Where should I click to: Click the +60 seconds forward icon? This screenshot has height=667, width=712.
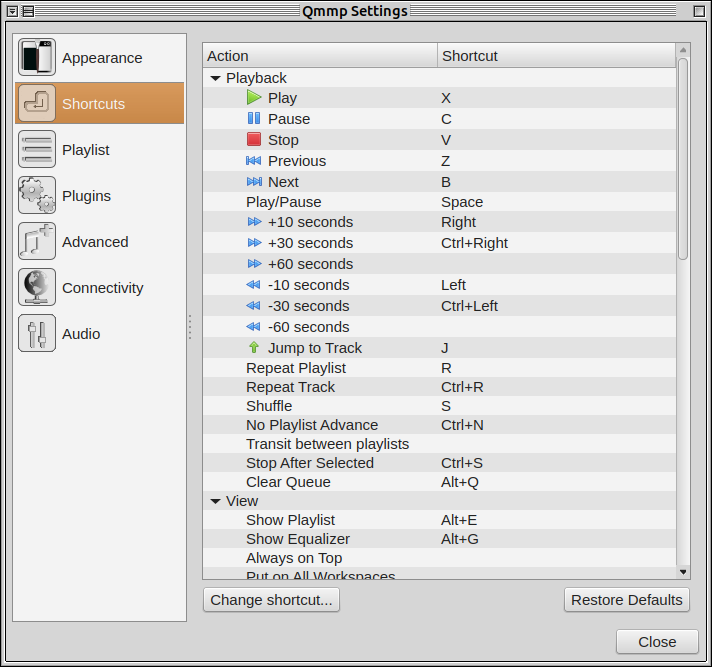(x=254, y=263)
